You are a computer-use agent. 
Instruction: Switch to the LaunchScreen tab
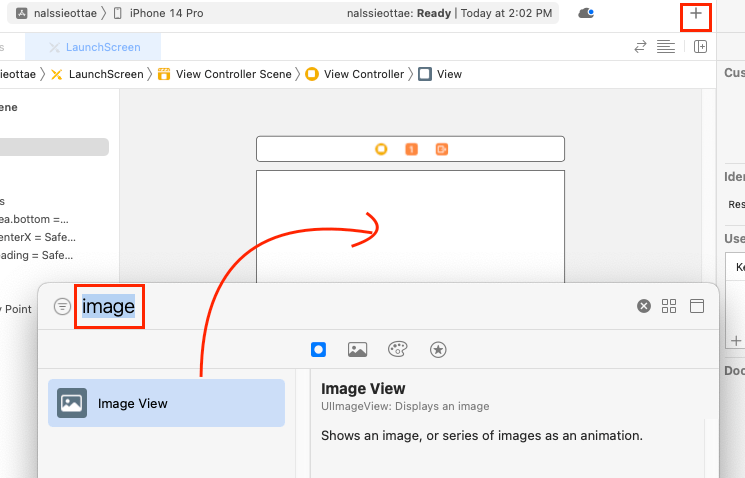93,47
